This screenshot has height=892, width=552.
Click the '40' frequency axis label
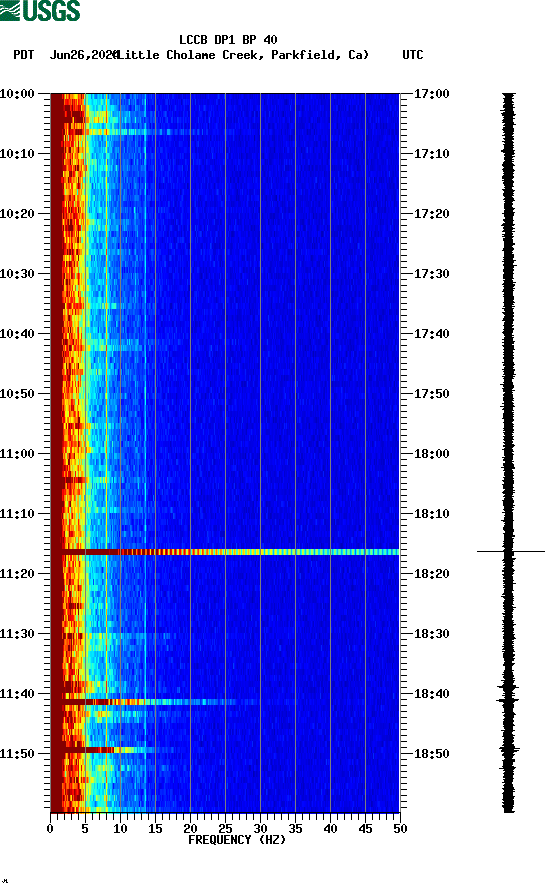(x=330, y=829)
